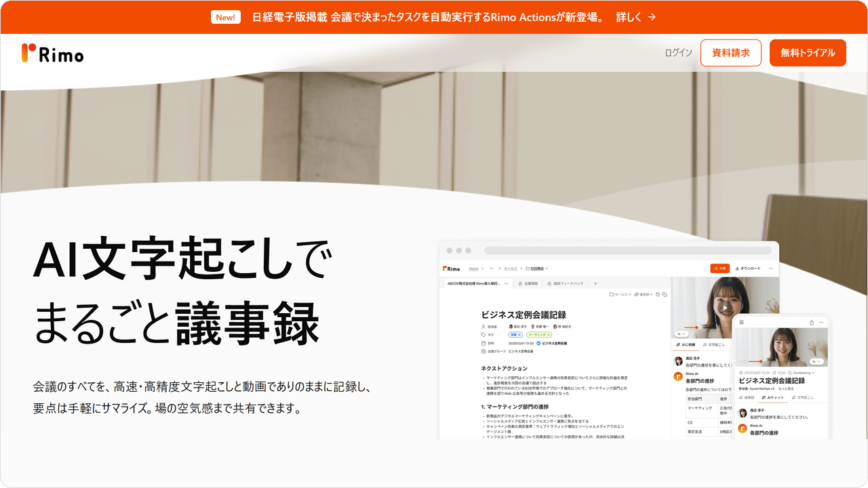Click the share icon in the mobile mockup
This screenshot has height=488, width=868.
(812, 323)
